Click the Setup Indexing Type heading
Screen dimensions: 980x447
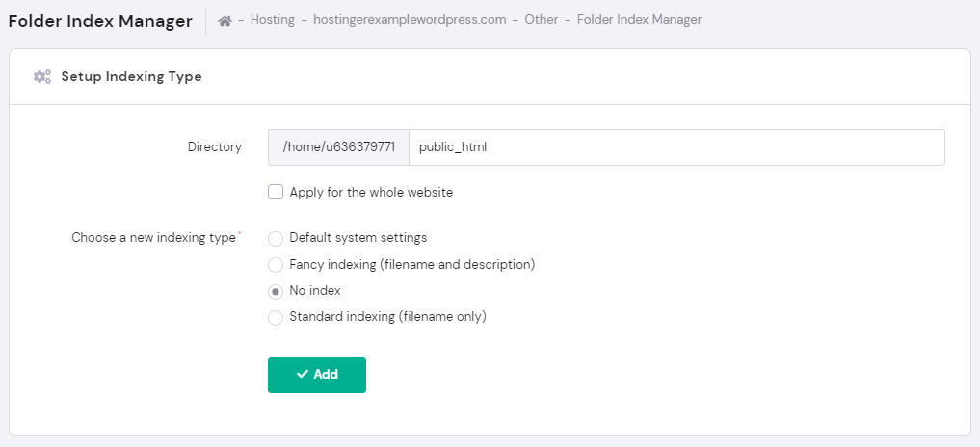click(x=131, y=76)
